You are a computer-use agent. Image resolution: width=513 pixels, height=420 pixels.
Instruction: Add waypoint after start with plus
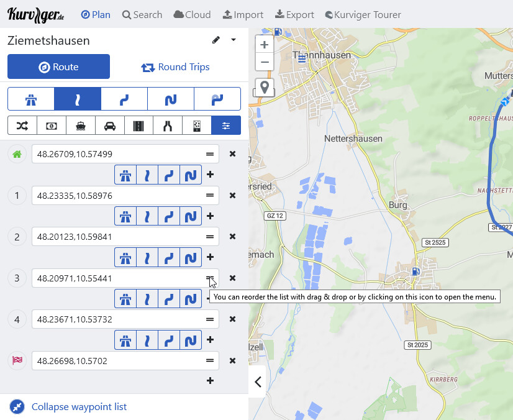(210, 175)
